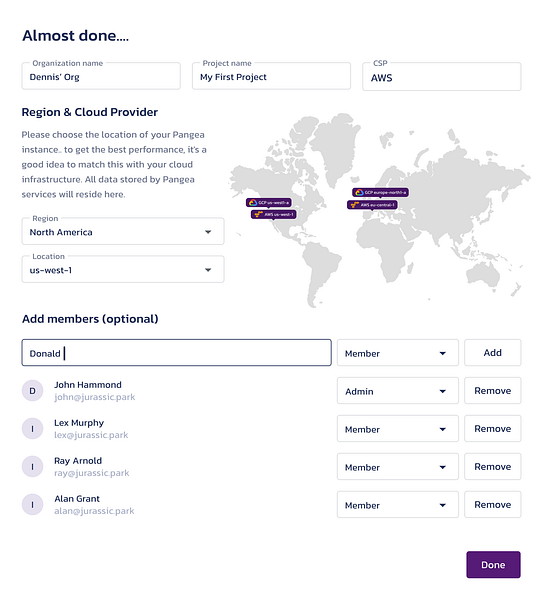Remove Ray Arnold from members
Screen dimensions: 543x600
click(492, 466)
